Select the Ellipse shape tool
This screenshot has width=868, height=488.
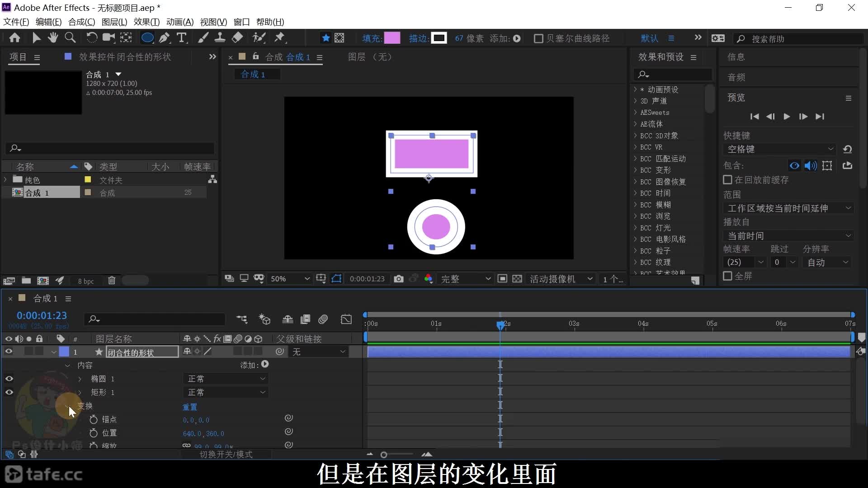click(147, 38)
